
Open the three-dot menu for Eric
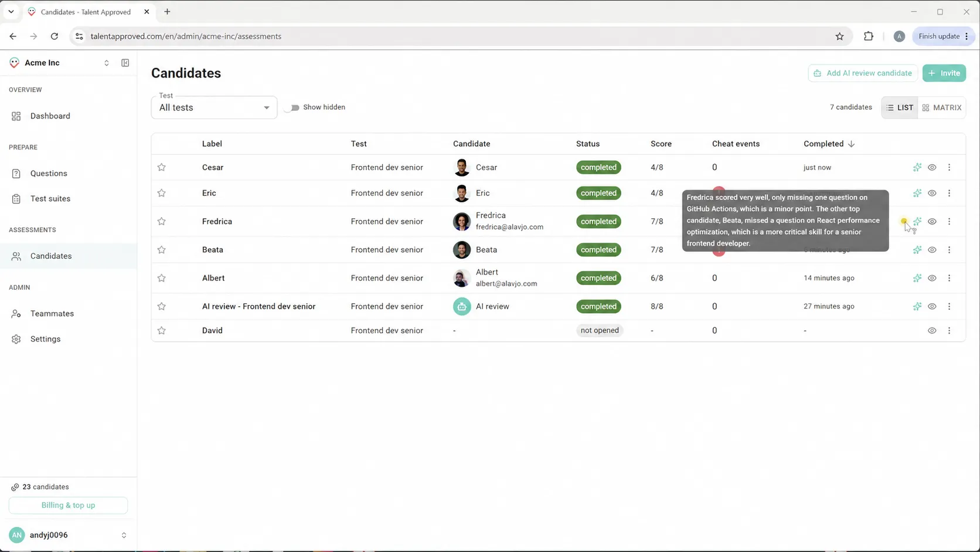point(950,193)
